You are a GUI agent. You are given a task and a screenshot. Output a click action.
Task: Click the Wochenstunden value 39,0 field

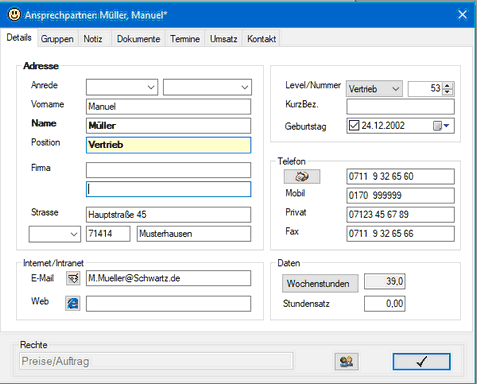(x=385, y=282)
